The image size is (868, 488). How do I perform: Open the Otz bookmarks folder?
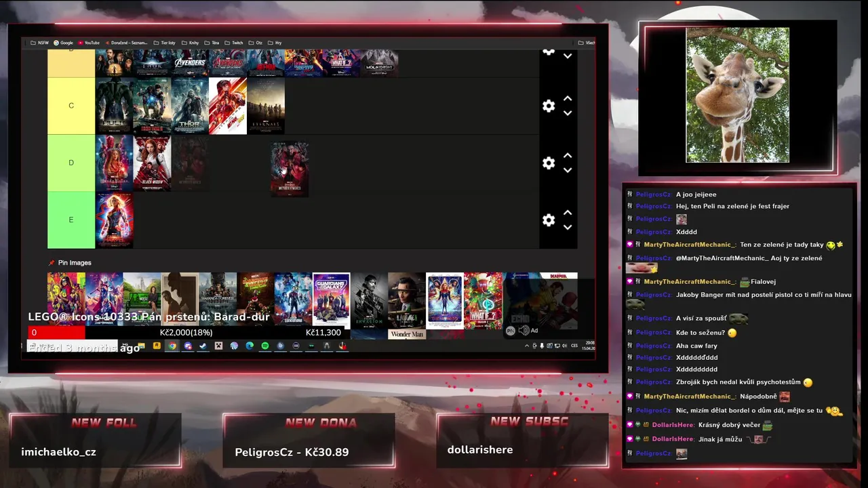pyautogui.click(x=256, y=43)
